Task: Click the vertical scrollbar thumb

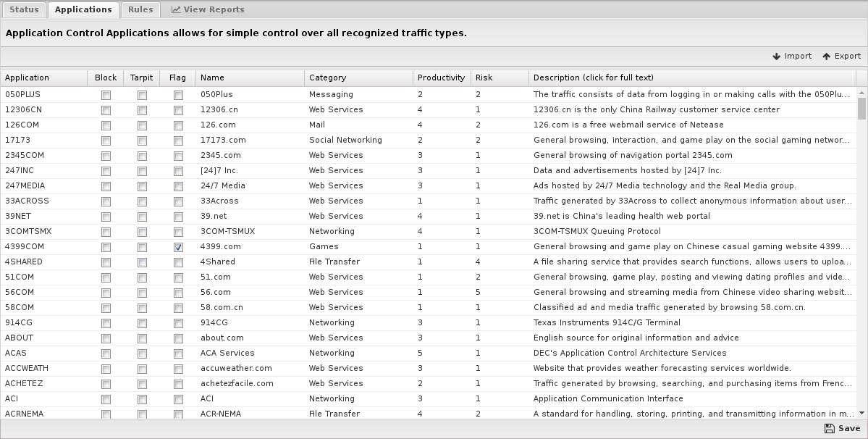Action: click(861, 109)
